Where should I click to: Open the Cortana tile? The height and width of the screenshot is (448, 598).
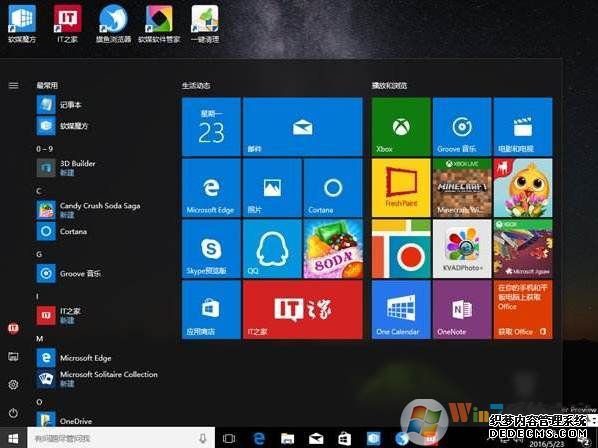(x=333, y=188)
